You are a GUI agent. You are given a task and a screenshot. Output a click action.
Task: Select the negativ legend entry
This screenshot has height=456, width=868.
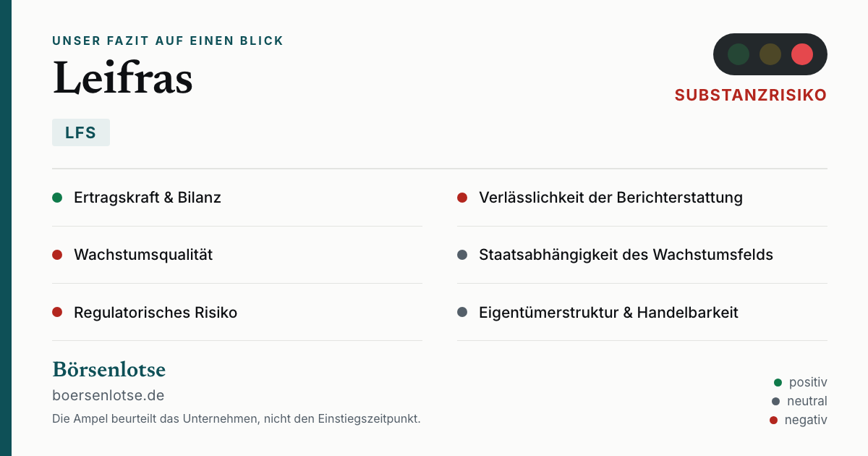tap(799, 420)
